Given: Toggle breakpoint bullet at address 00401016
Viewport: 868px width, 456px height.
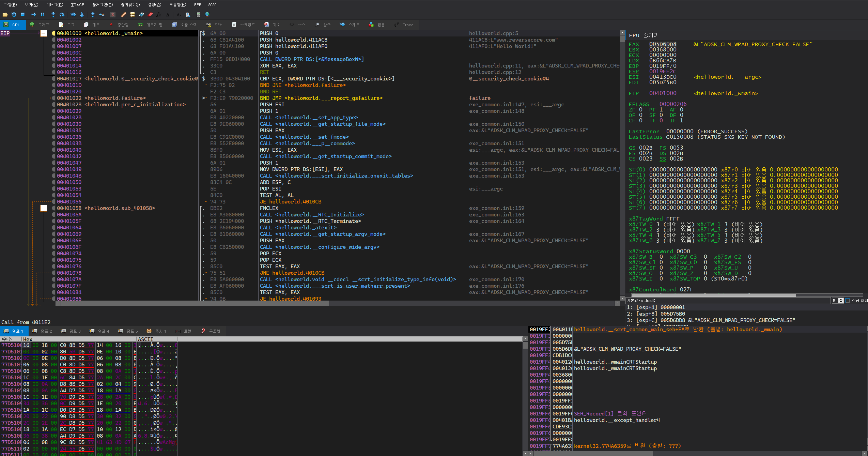Looking at the screenshot, I should [x=53, y=72].
